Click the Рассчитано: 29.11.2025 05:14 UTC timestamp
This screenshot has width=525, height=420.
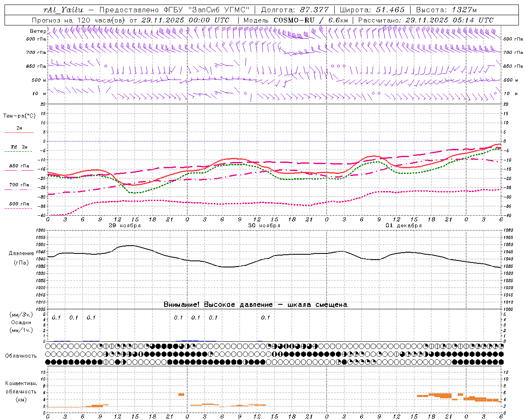[x=426, y=20]
